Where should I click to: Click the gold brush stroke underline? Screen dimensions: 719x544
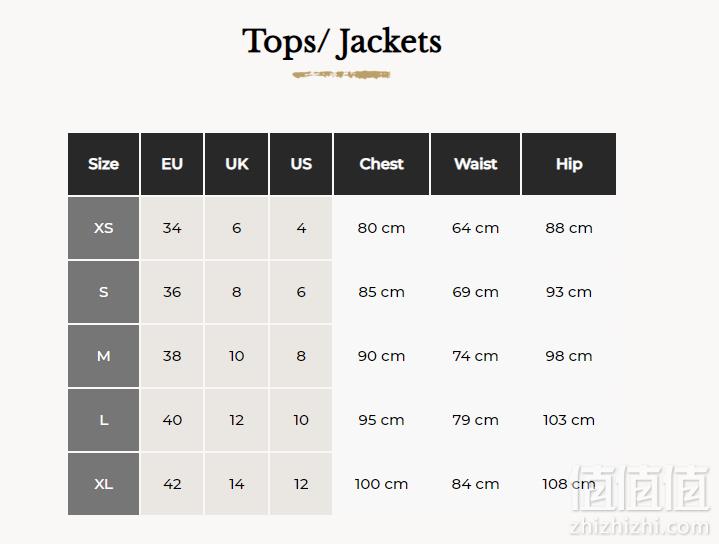(342, 74)
